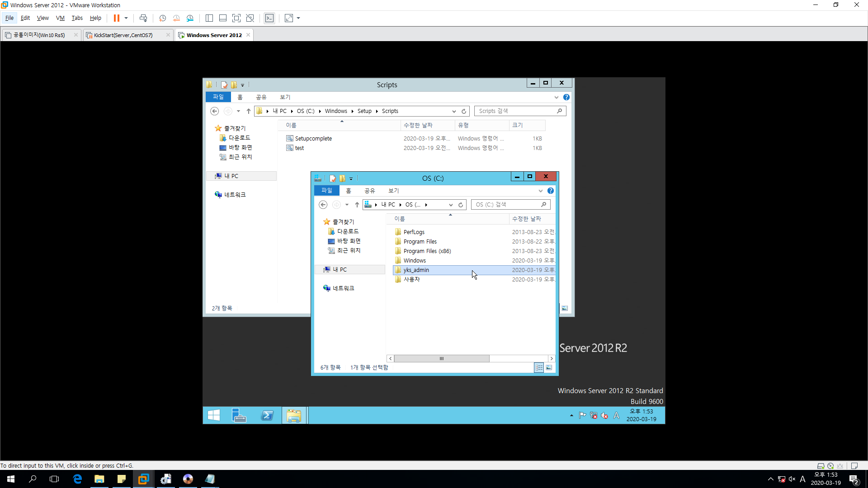Click the VMware suspend/pause button
This screenshot has height=488, width=868.
point(116,18)
